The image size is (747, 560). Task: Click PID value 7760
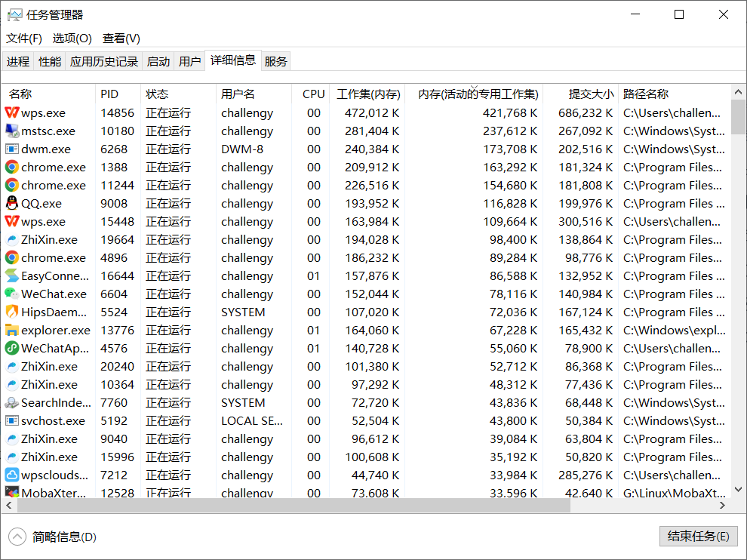tap(114, 403)
